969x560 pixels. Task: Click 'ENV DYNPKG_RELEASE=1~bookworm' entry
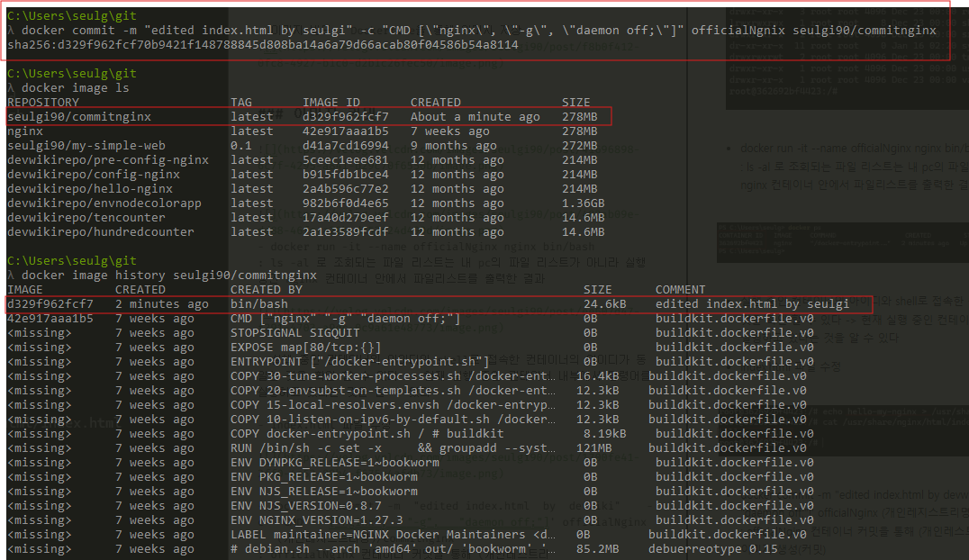pos(335,463)
